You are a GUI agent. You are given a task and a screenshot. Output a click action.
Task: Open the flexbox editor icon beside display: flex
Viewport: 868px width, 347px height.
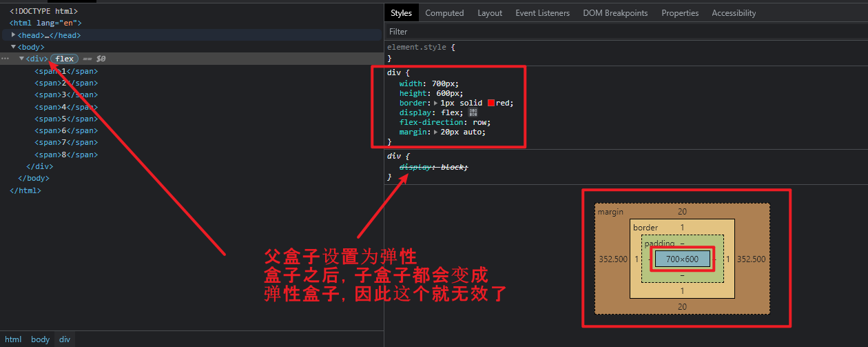point(473,112)
